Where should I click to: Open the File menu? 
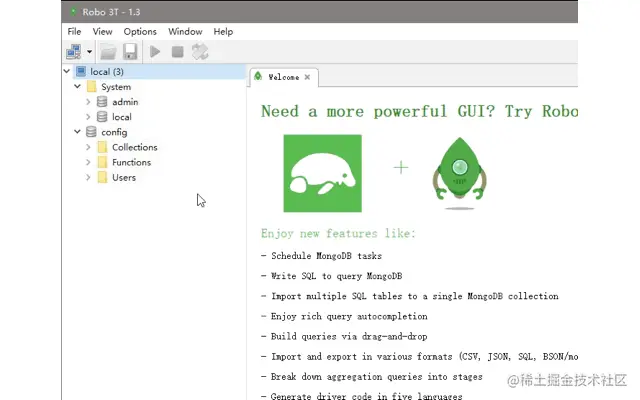click(x=74, y=31)
